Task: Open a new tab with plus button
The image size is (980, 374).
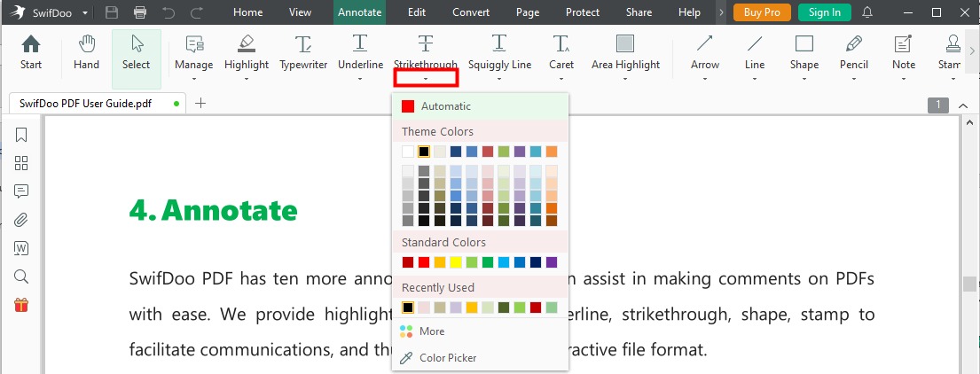Action: coord(200,104)
